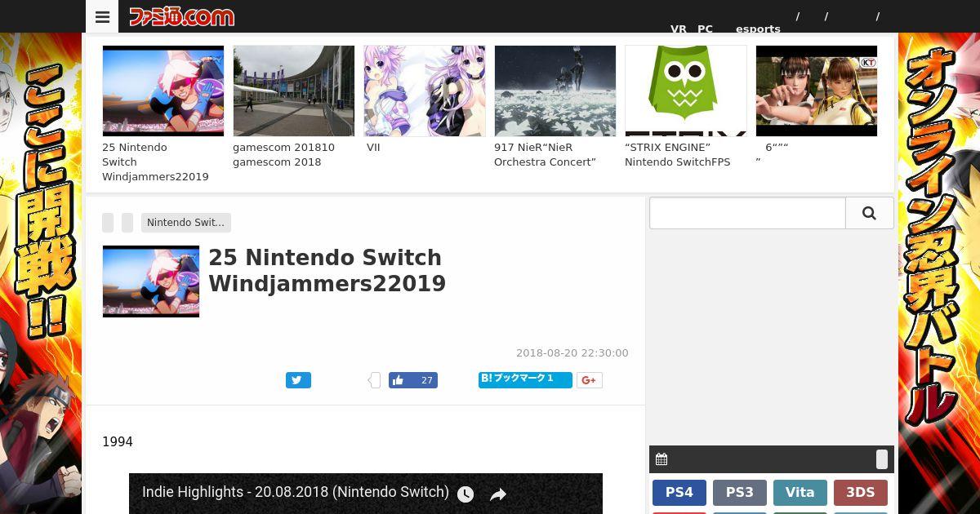Viewport: 980px width, 514px height.
Task: Open 'STRIX ENGINE Nintendo SwitchFPS' article link
Action: 678,155
